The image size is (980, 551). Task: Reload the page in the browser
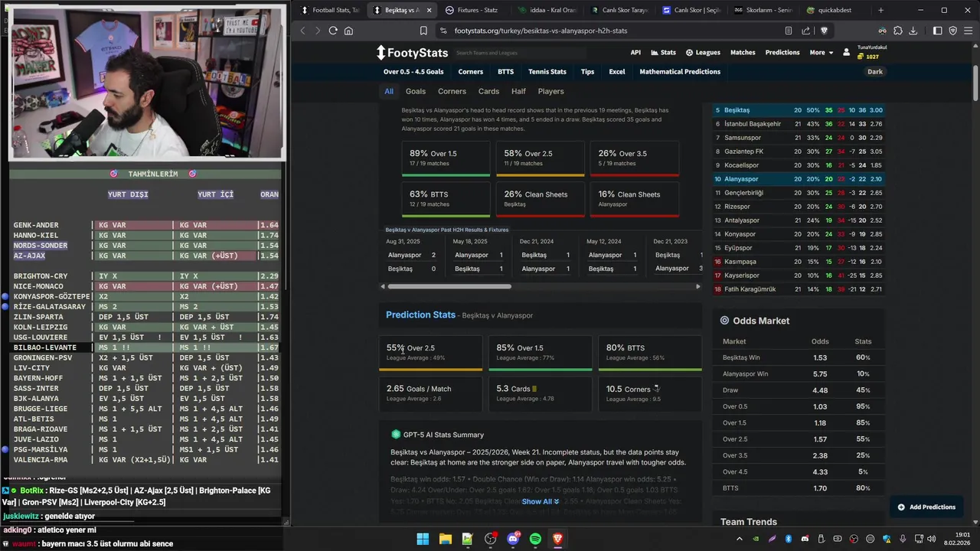click(333, 31)
